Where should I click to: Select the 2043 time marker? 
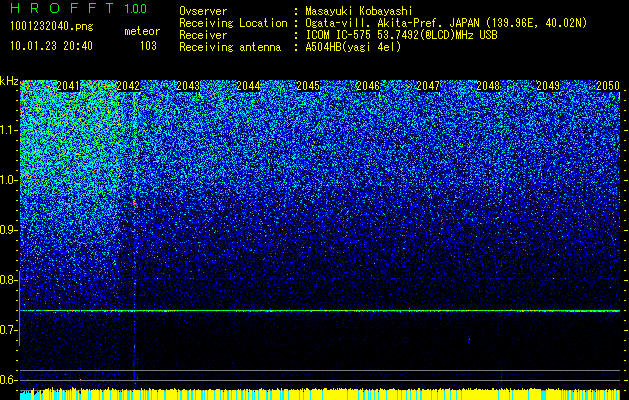point(188,86)
